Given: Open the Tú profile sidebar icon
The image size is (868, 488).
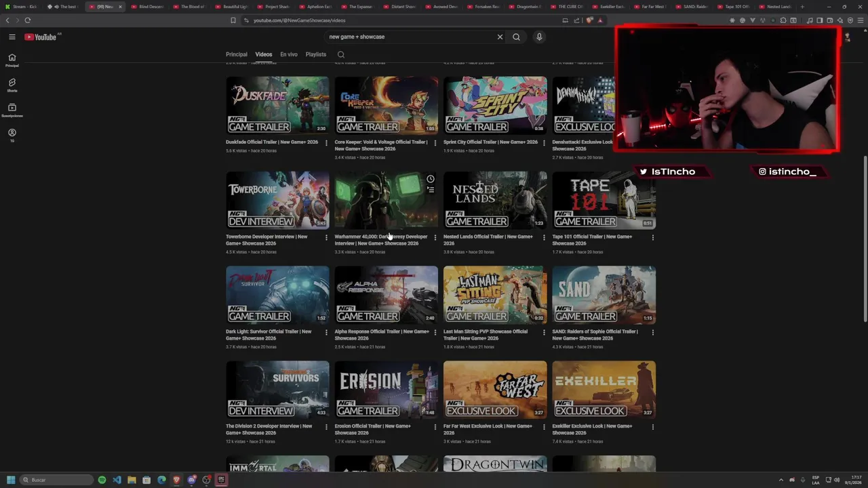Looking at the screenshot, I should pos(12,135).
